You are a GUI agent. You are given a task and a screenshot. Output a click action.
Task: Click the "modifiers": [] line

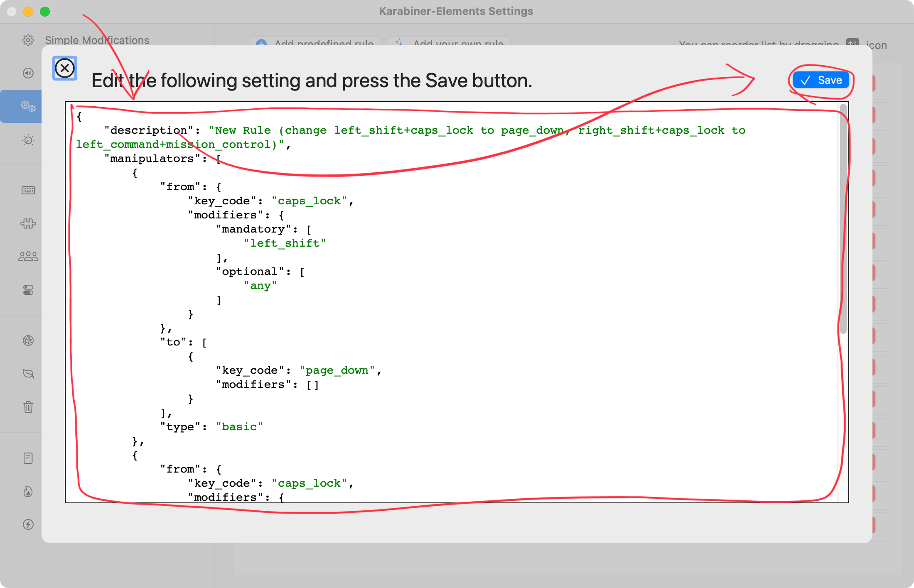tap(267, 385)
